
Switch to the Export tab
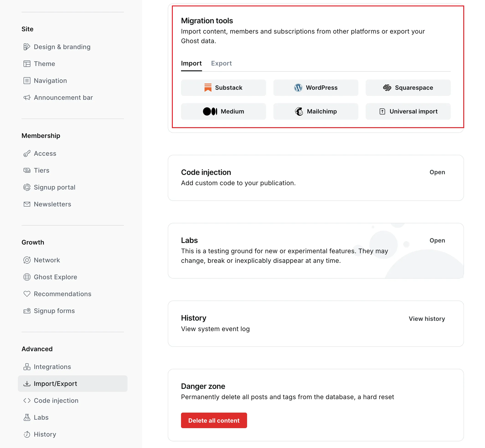coord(221,63)
